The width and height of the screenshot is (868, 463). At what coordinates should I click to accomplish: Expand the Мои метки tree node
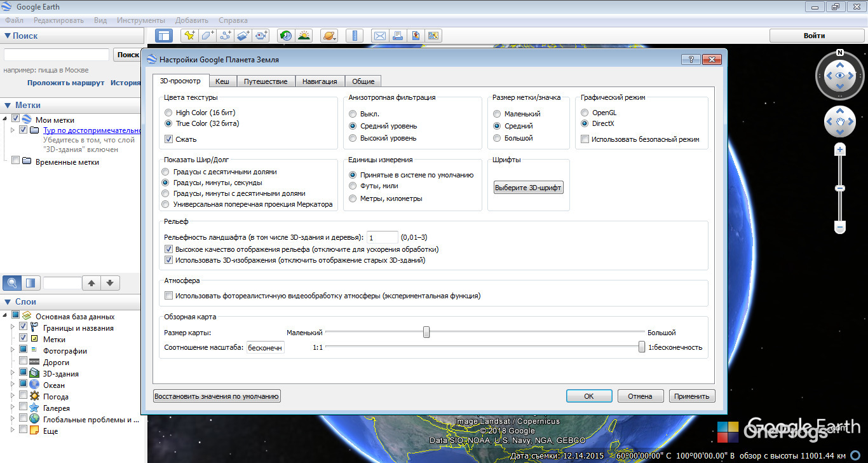5,119
